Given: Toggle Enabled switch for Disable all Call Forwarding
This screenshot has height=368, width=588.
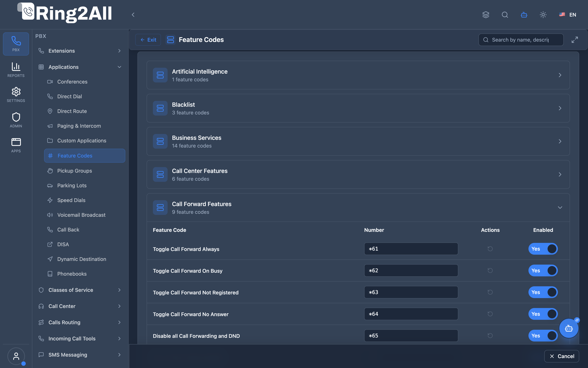Looking at the screenshot, I should point(543,336).
